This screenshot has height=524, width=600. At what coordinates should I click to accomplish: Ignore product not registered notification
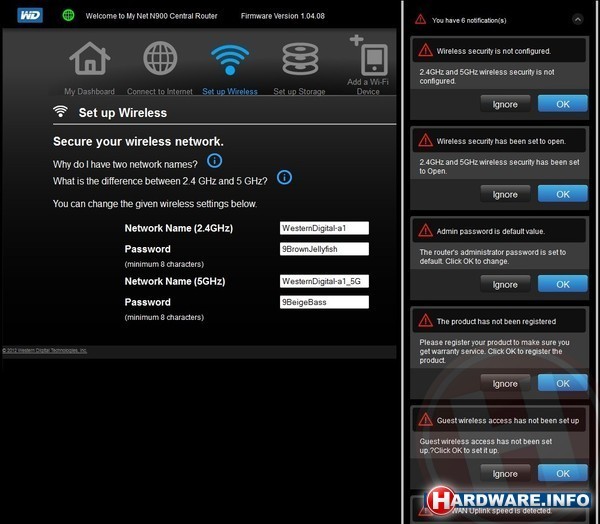(505, 384)
